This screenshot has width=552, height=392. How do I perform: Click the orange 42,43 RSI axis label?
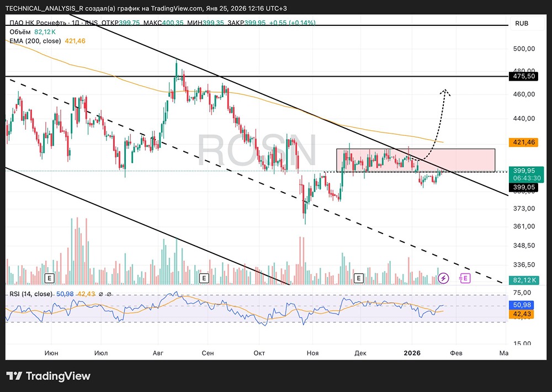[522, 314]
